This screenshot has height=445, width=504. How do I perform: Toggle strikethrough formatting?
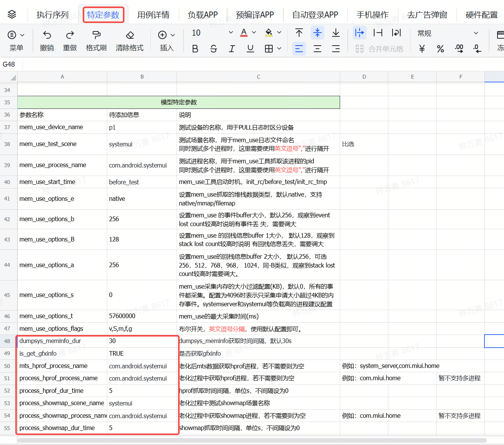(x=214, y=49)
